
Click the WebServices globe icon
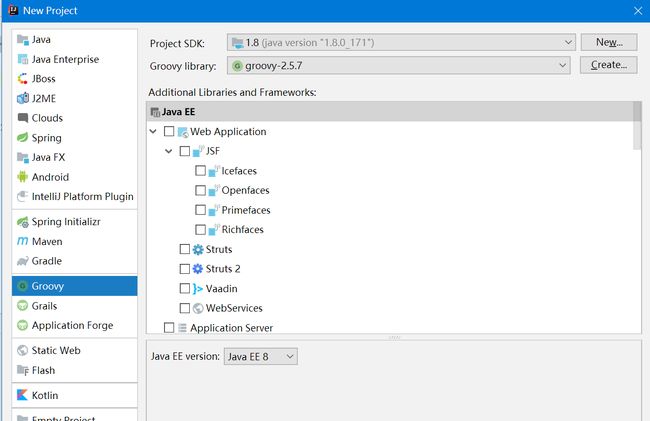coord(198,308)
